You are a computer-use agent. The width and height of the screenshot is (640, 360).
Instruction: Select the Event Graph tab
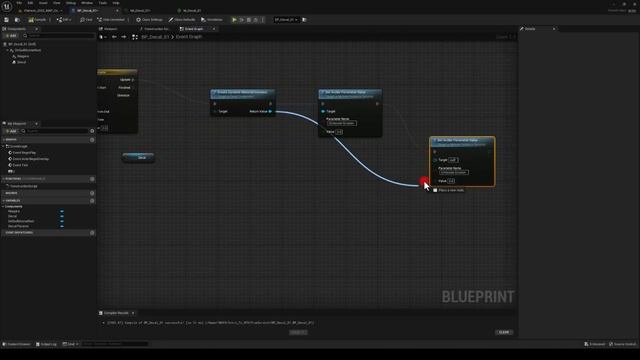[192, 29]
